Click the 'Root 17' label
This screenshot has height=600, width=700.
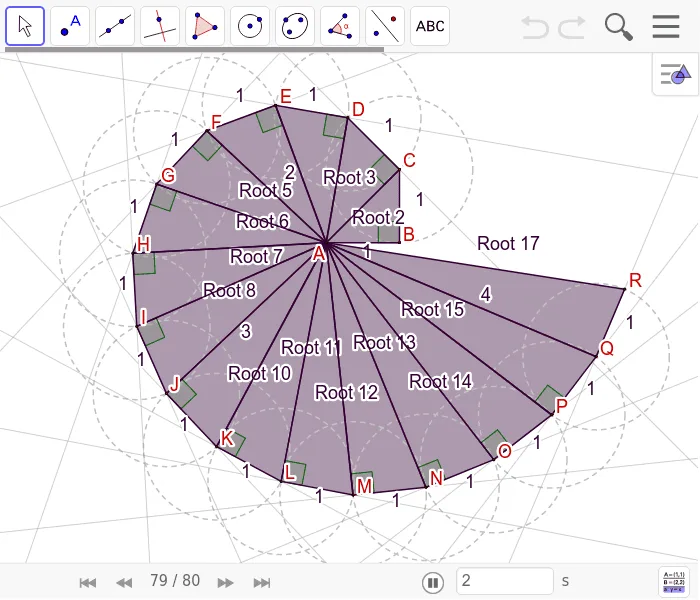(x=508, y=243)
